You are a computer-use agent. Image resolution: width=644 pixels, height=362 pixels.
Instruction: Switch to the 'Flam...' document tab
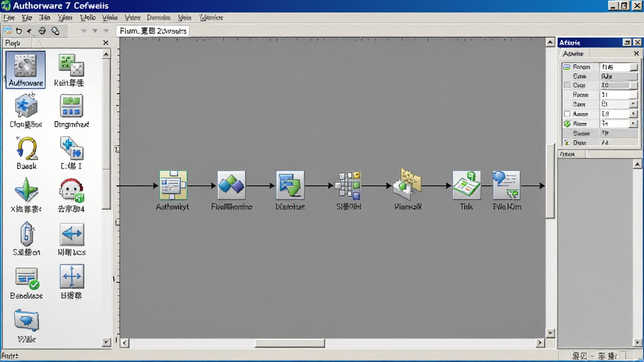[x=153, y=31]
